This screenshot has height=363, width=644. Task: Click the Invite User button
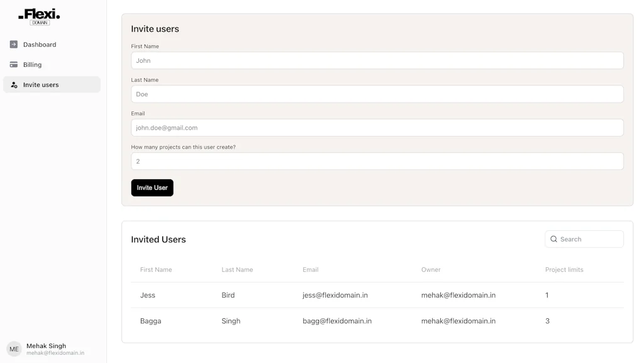pyautogui.click(x=152, y=187)
